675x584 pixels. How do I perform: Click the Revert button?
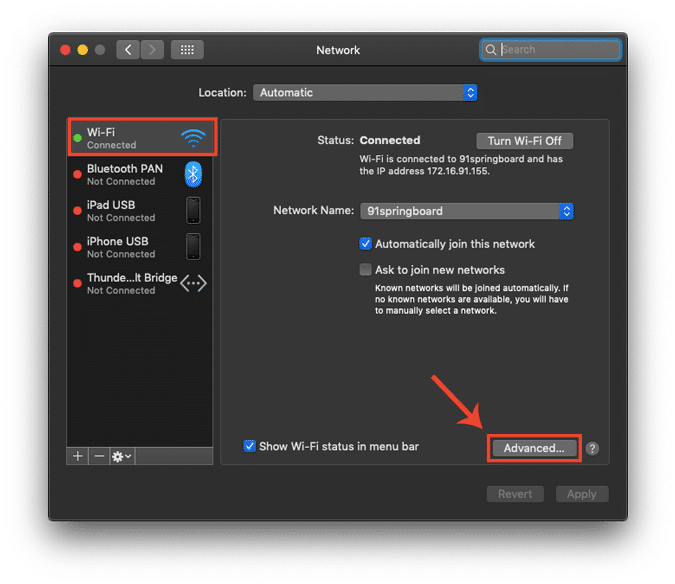click(515, 494)
